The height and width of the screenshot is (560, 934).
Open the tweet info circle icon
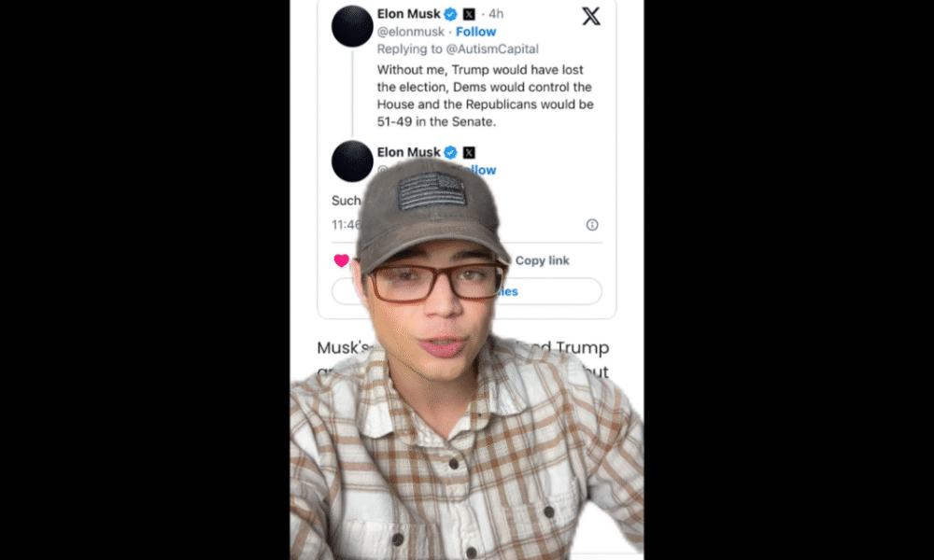[592, 224]
